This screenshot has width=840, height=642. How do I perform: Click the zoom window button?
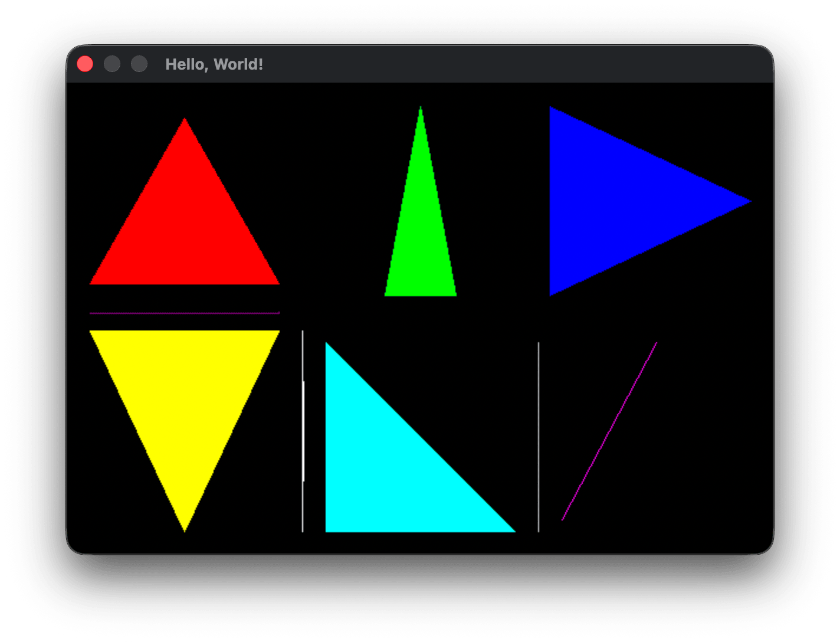pos(139,63)
